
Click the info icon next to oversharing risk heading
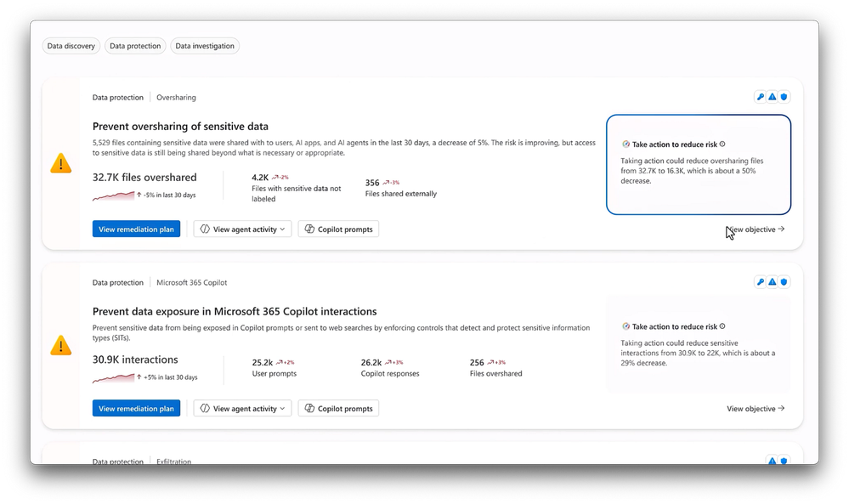coord(722,144)
